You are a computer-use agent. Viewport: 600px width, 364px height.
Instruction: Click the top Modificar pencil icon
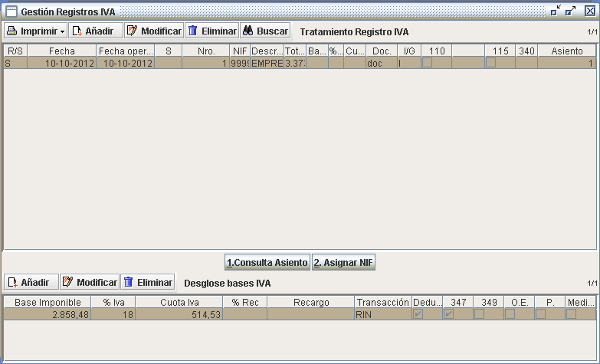click(x=132, y=31)
